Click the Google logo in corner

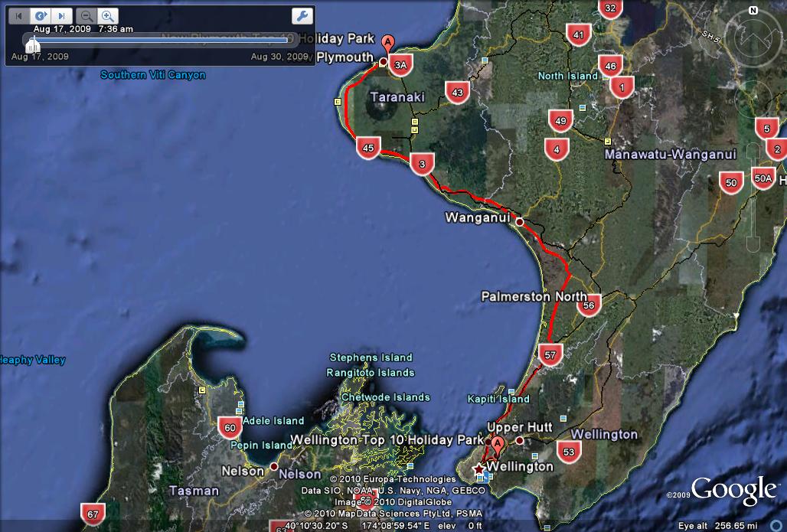(x=733, y=490)
